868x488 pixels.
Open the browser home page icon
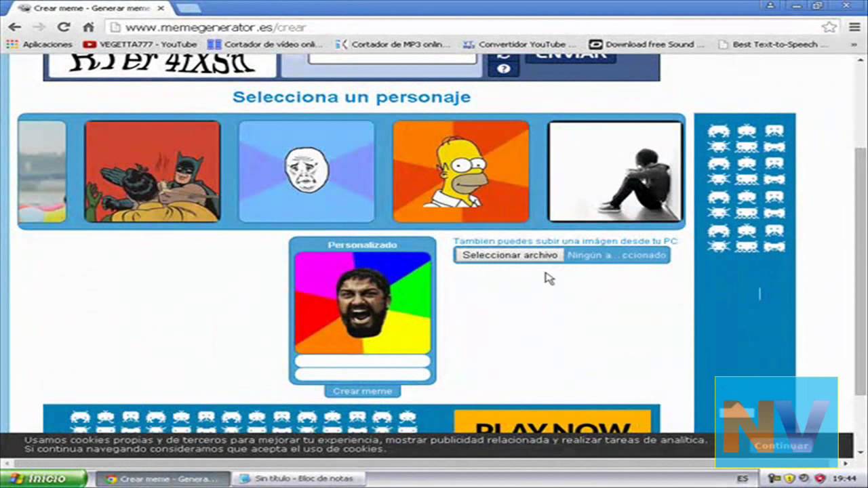click(88, 27)
